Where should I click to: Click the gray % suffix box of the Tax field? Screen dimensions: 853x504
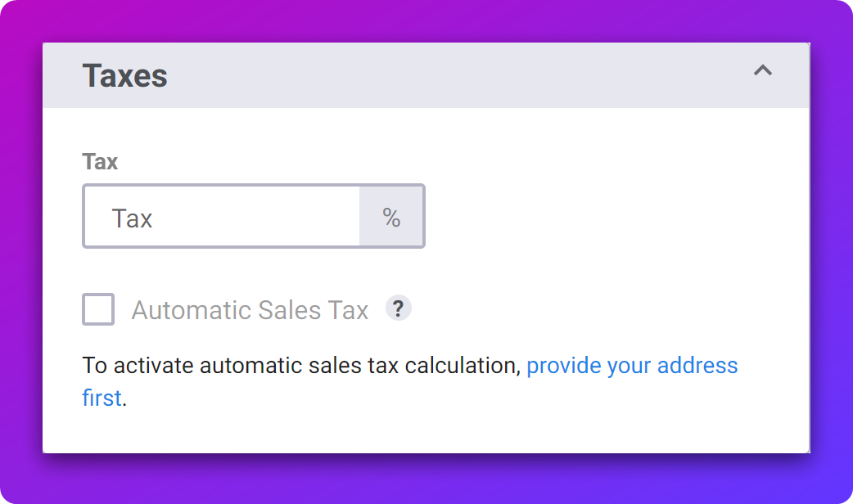(391, 216)
